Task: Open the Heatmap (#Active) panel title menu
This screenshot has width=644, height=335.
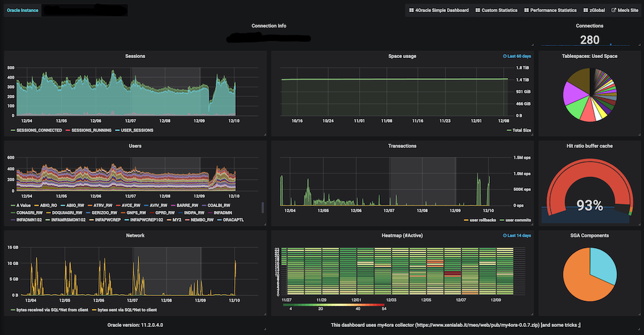Action: click(x=402, y=236)
